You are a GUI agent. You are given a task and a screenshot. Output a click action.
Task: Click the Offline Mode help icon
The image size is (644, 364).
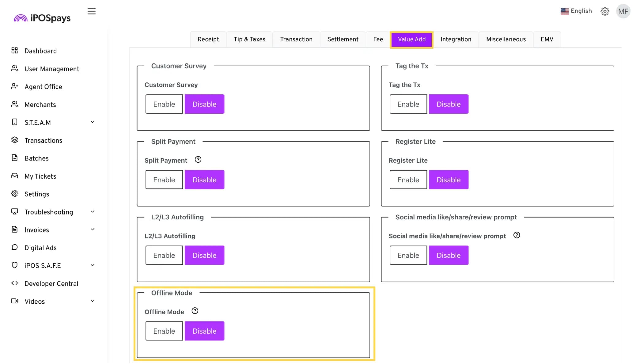(x=195, y=311)
